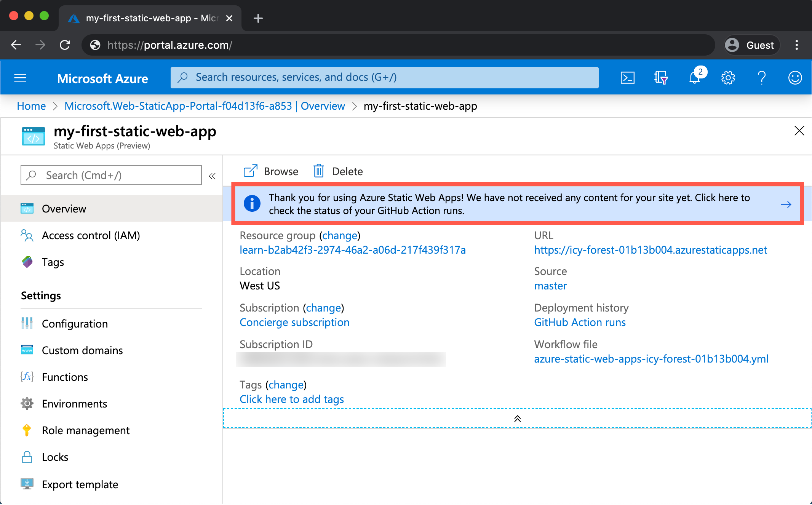
Task: Open the feedback smiley icon
Action: coord(795,78)
